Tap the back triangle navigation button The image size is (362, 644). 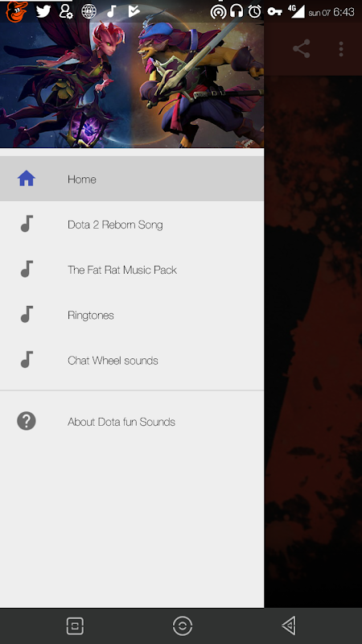pyautogui.click(x=290, y=626)
